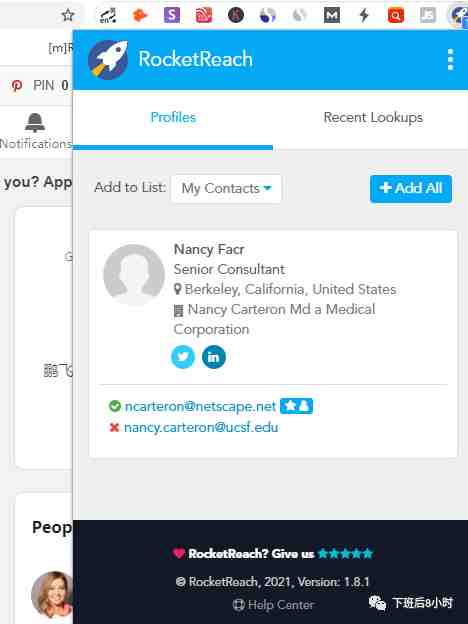Viewport: 468px width, 624px height.
Task: Open Nancy Facr's LinkedIn icon
Action: (214, 357)
